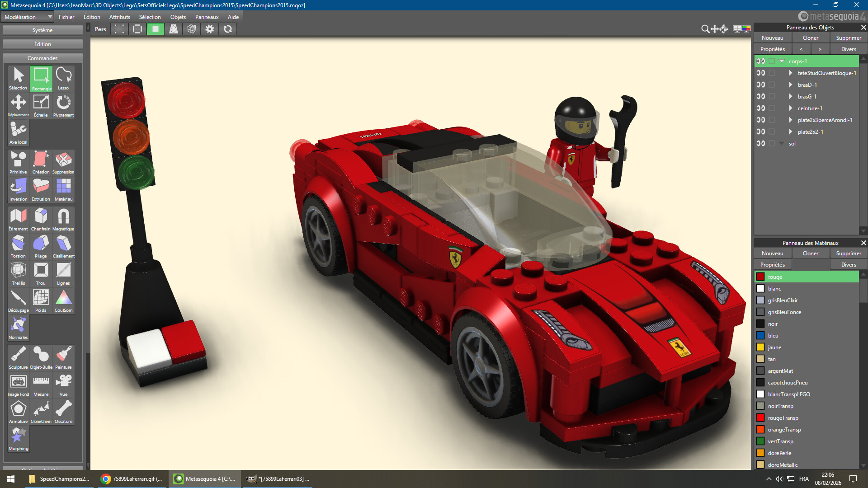
Task: Open the Attributs menu
Action: (119, 17)
